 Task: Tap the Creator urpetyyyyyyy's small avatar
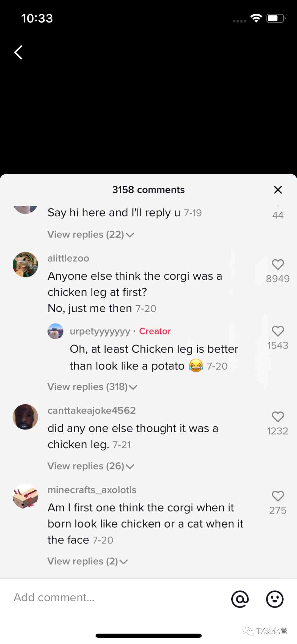56,331
